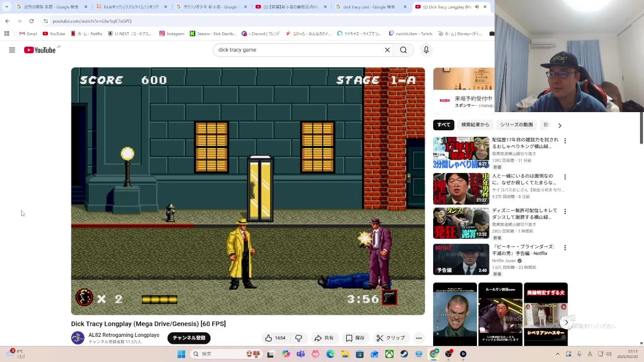644x362 pixels.
Task: Switch to Kick リアルタイムランキング tab
Action: click(x=131, y=7)
